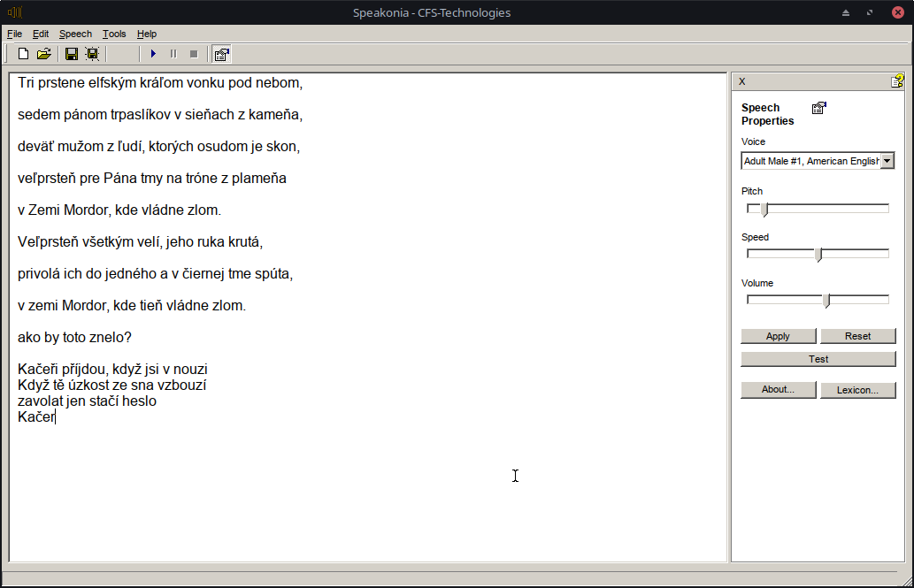The width and height of the screenshot is (914, 588).
Task: Click the line 'zavolat jen stačí heslo'
Action: pos(87,401)
